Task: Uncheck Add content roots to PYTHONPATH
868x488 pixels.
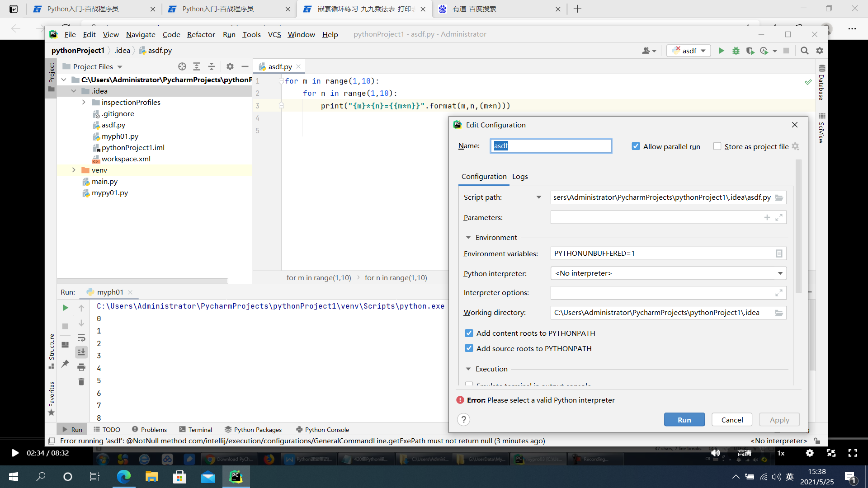Action: click(x=469, y=333)
